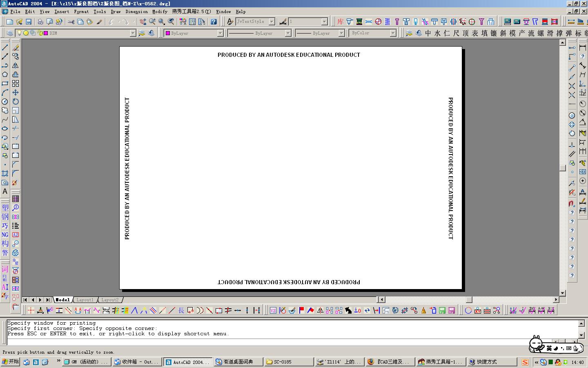Open the Edit menu
Image resolution: width=588 pixels, height=368 pixels.
pos(30,11)
